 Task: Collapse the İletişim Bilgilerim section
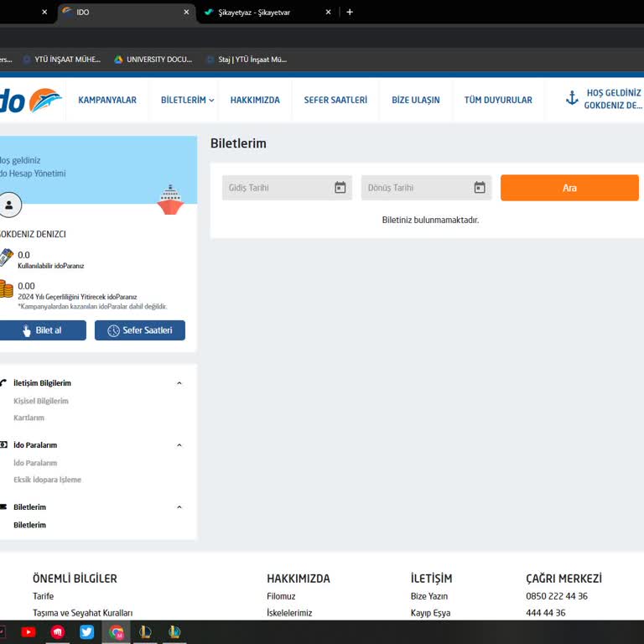[179, 383]
